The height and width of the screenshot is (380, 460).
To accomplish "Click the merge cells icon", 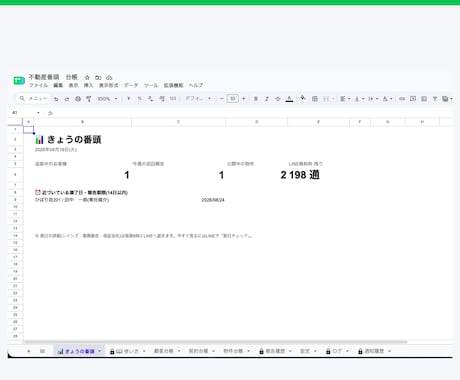I will click(326, 99).
